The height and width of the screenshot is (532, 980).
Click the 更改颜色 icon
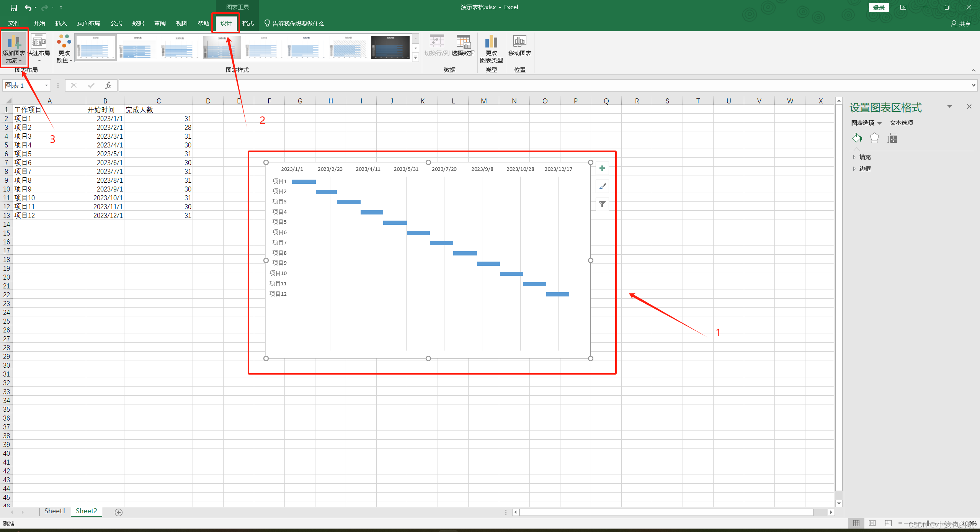[64, 47]
